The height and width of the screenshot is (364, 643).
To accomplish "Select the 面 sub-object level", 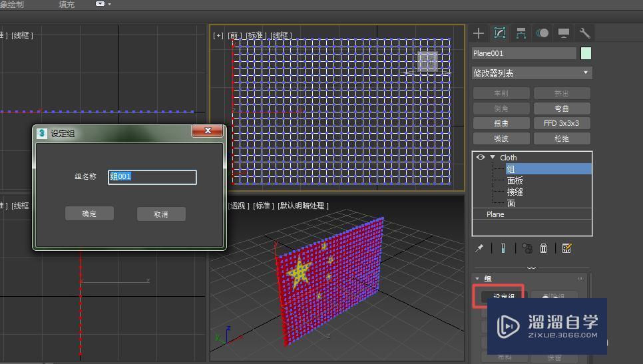I will coord(511,204).
